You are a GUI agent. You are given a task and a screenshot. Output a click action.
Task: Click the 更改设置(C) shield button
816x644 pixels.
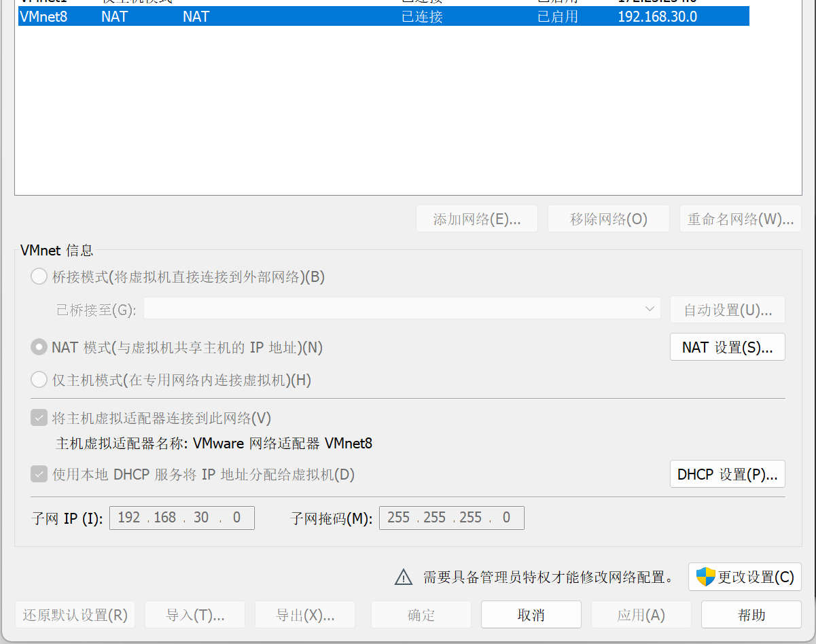[x=745, y=577]
